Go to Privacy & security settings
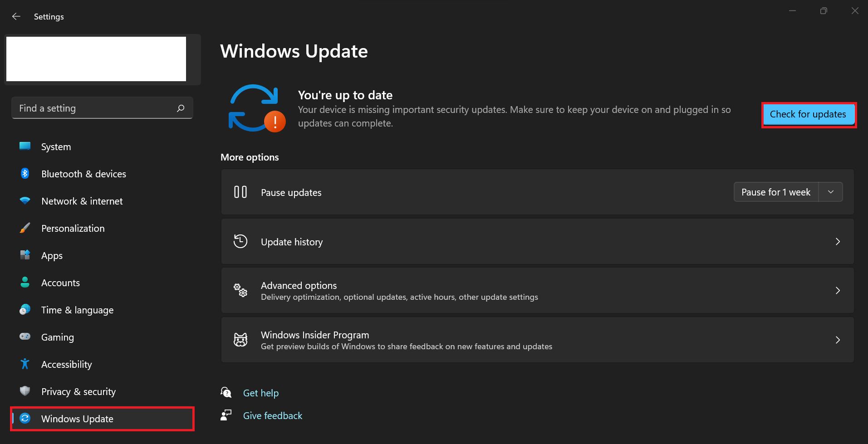 (x=102, y=391)
